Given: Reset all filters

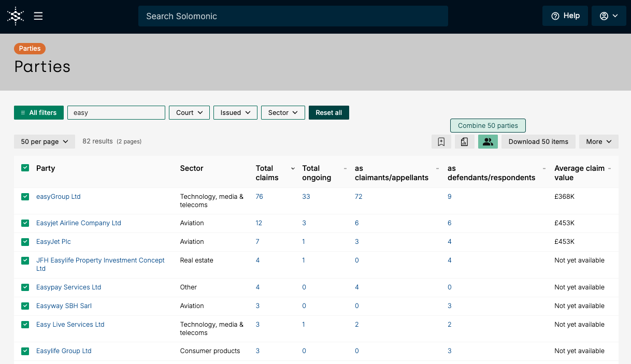Looking at the screenshot, I should (x=329, y=113).
